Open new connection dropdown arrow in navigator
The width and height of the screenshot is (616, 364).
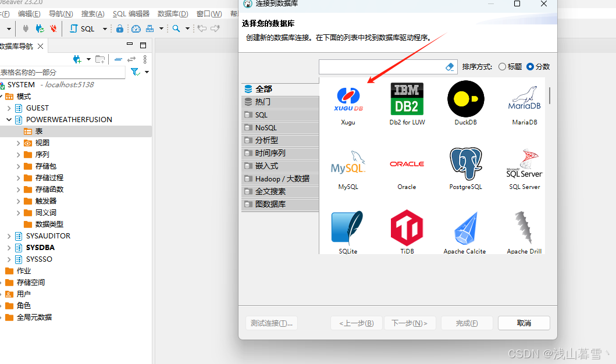(88, 59)
